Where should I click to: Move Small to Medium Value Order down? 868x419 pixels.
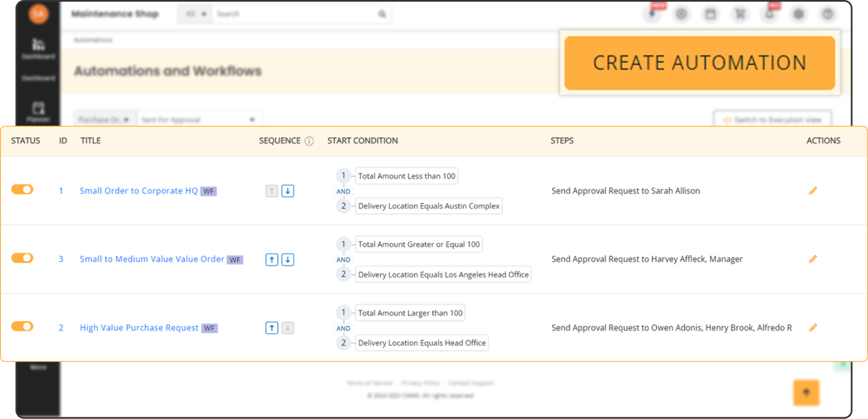pos(288,260)
